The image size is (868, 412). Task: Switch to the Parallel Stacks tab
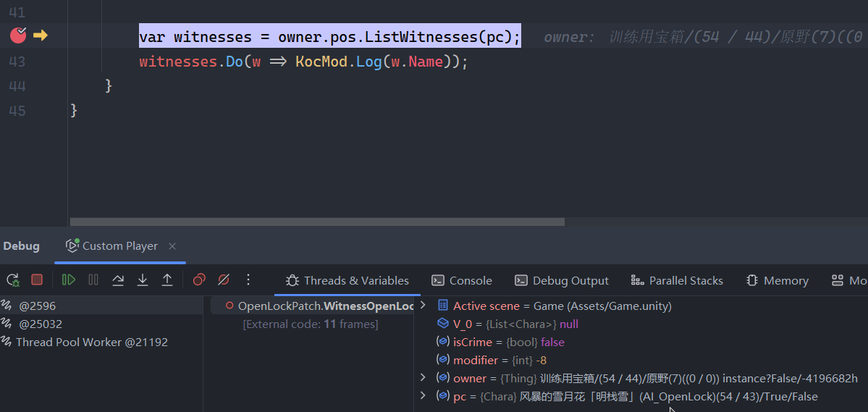(x=677, y=281)
